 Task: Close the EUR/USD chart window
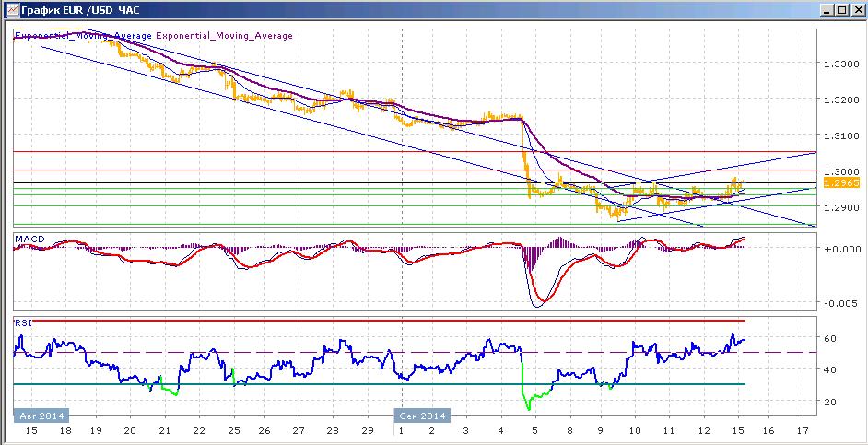click(x=857, y=10)
